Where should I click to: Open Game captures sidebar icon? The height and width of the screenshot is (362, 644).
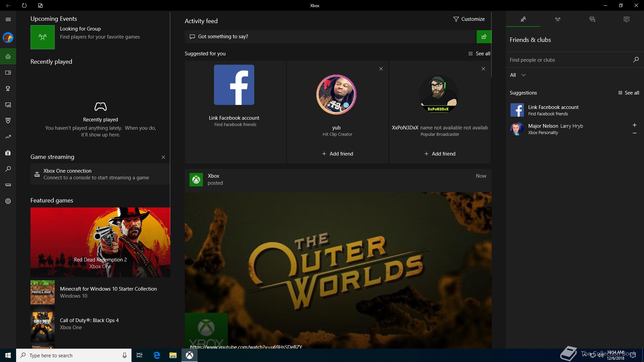coord(8,105)
